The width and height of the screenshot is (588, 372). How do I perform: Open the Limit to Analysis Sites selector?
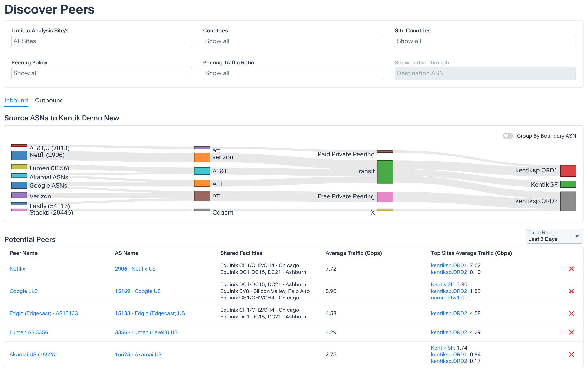[x=102, y=41]
